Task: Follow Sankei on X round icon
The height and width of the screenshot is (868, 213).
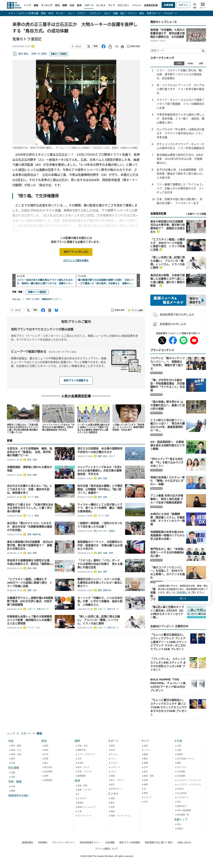Action: (162, 340)
